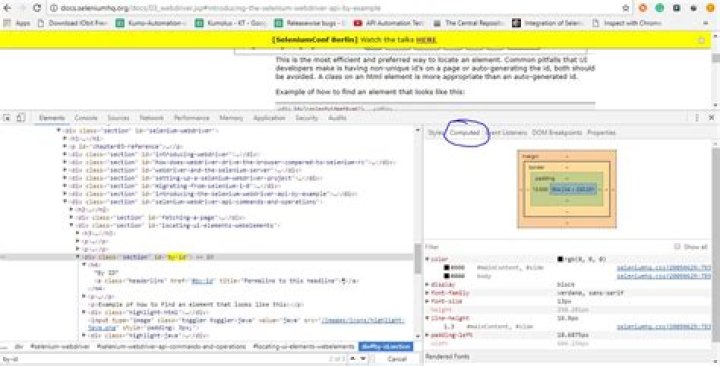
Task: Bookmark this page with the star icon
Action: pos(625,8)
